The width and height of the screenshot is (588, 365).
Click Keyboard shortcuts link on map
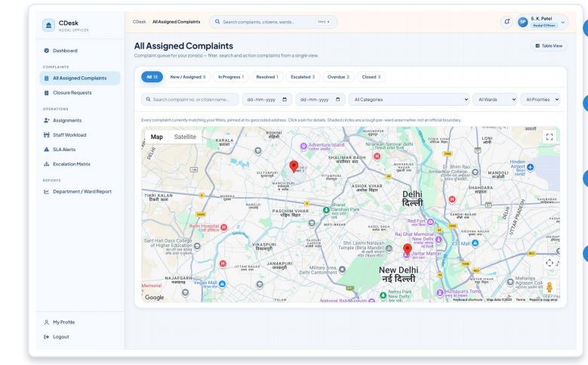point(468,300)
